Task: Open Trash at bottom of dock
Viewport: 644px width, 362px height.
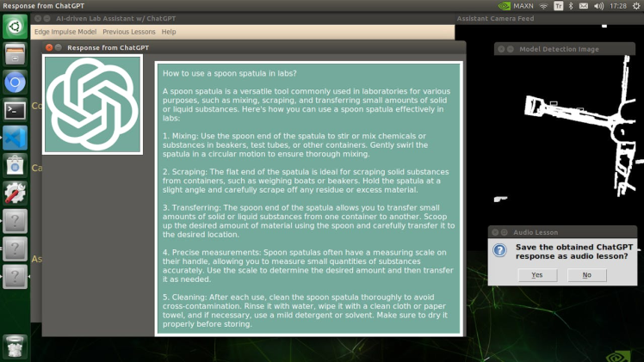Action: click(x=15, y=347)
